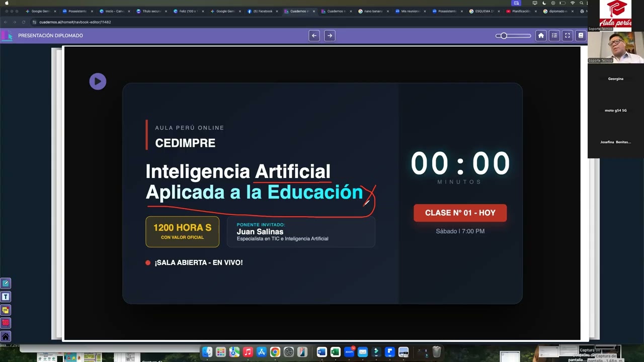
Task: Go to the previous slide arrow
Action: (314, 36)
